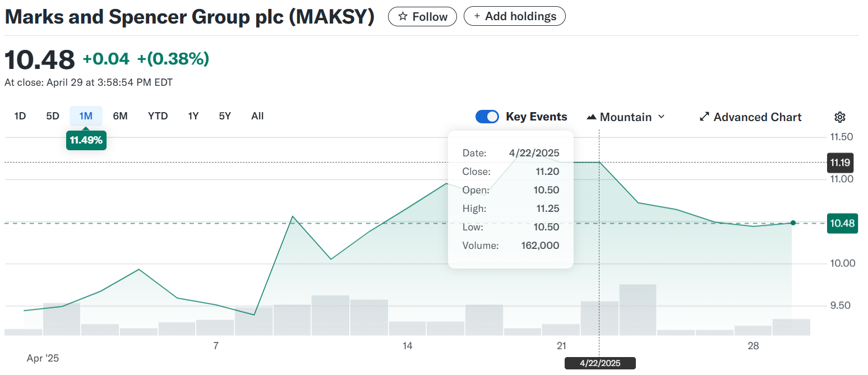The image size is (868, 375).
Task: Select the 6M time range tab
Action: 120,116
